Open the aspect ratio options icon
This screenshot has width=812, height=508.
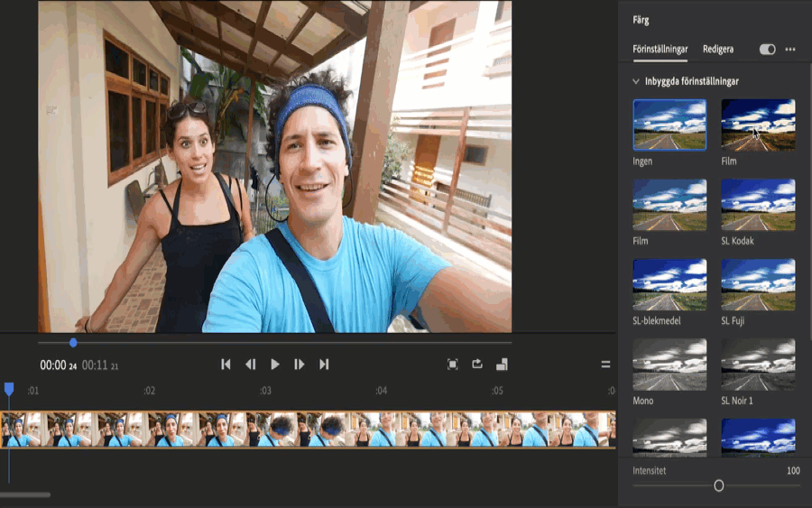click(x=503, y=365)
